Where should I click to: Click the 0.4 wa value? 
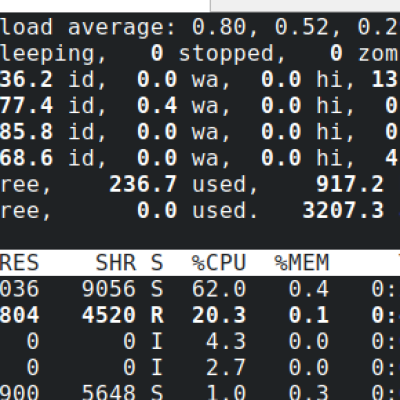click(157, 105)
